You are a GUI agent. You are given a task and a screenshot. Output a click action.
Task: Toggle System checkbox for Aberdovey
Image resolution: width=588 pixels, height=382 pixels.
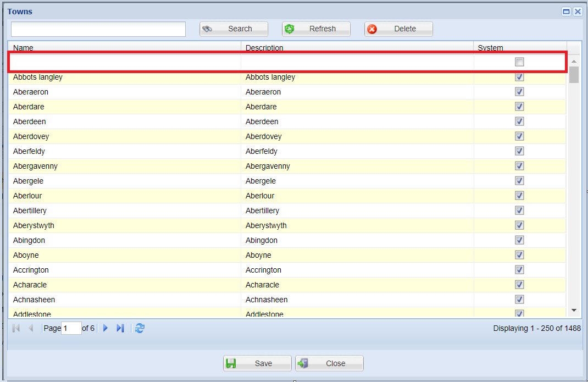519,136
